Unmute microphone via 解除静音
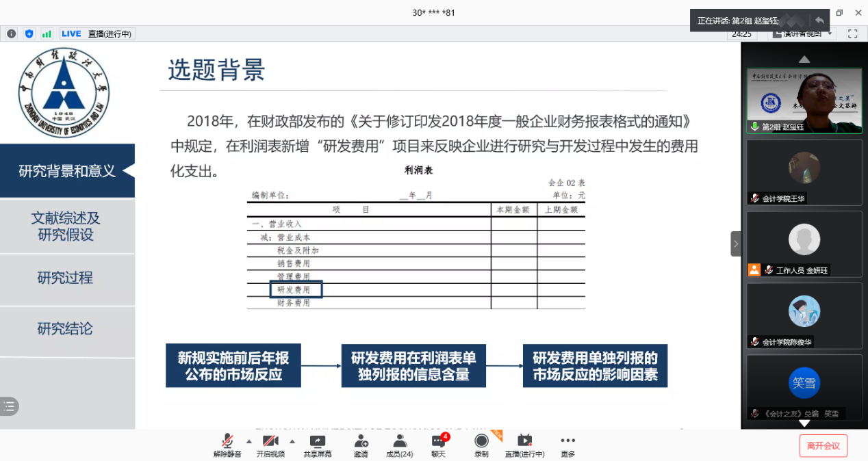Screen dimensions: 868x461 [227, 445]
